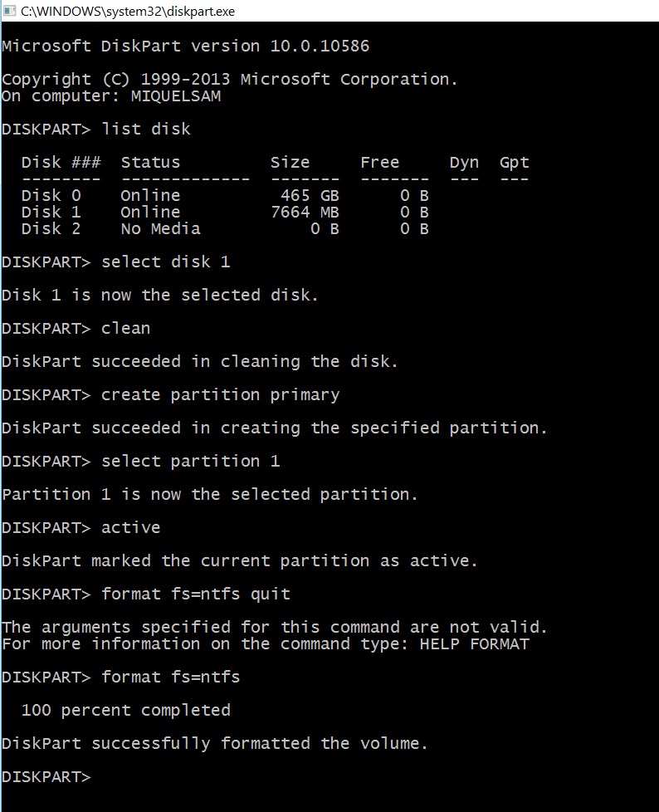Click the diskpart.exe window system icon
This screenshot has height=812, width=659.
[9, 10]
